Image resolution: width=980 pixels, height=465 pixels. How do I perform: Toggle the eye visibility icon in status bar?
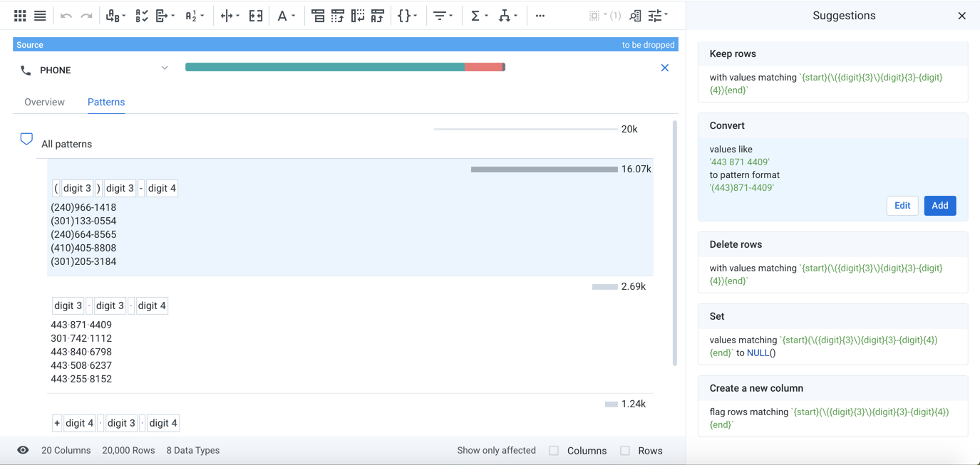tap(23, 450)
